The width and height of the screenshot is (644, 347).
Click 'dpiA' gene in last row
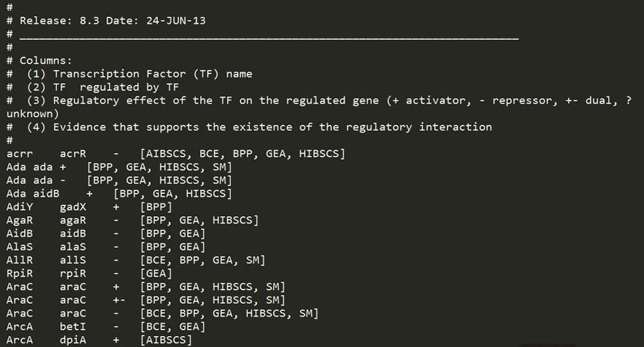(73, 340)
